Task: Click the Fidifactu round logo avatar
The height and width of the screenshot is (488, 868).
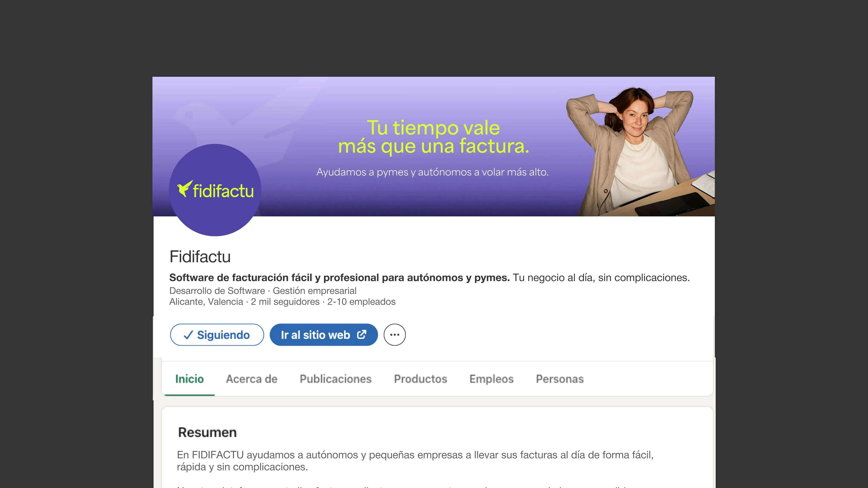Action: 215,190
